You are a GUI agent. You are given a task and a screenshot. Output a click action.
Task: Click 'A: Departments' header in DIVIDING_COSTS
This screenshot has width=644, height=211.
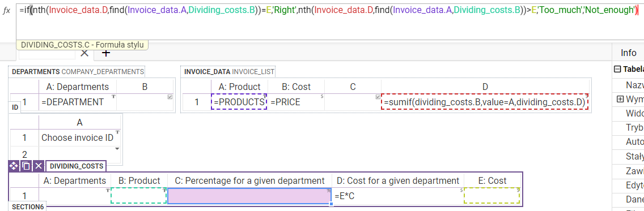(75, 180)
